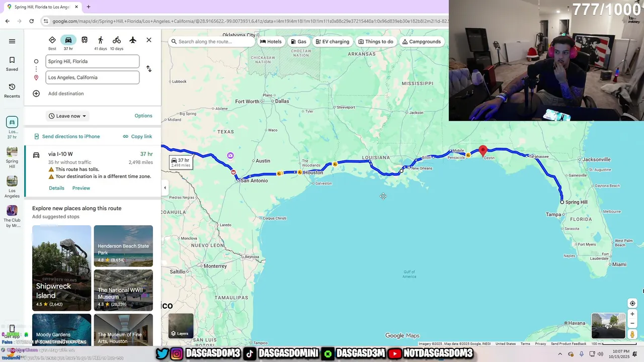This screenshot has width=644, height=362.
Task: Open Terms link in map footer
Action: pos(525,344)
